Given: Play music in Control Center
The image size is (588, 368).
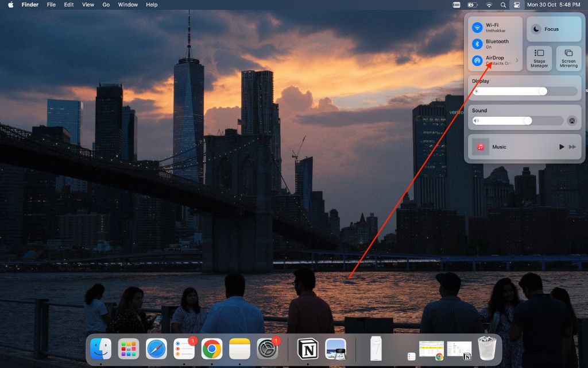Looking at the screenshot, I should (562, 147).
